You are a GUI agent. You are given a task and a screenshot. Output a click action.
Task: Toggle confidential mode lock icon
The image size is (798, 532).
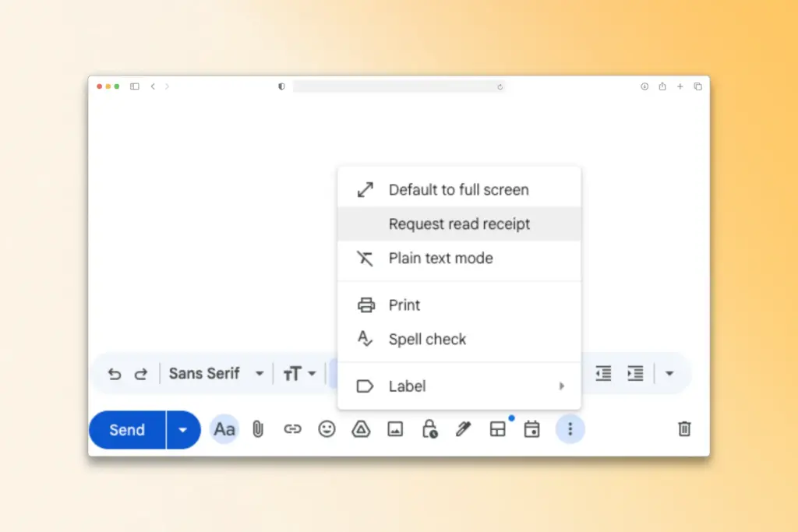pyautogui.click(x=429, y=429)
